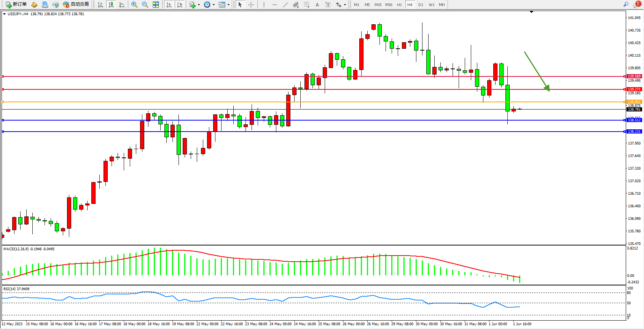Viewport: 644px width, 329px height.
Task: Open search via magnifier icon at top right
Action: [626, 5]
